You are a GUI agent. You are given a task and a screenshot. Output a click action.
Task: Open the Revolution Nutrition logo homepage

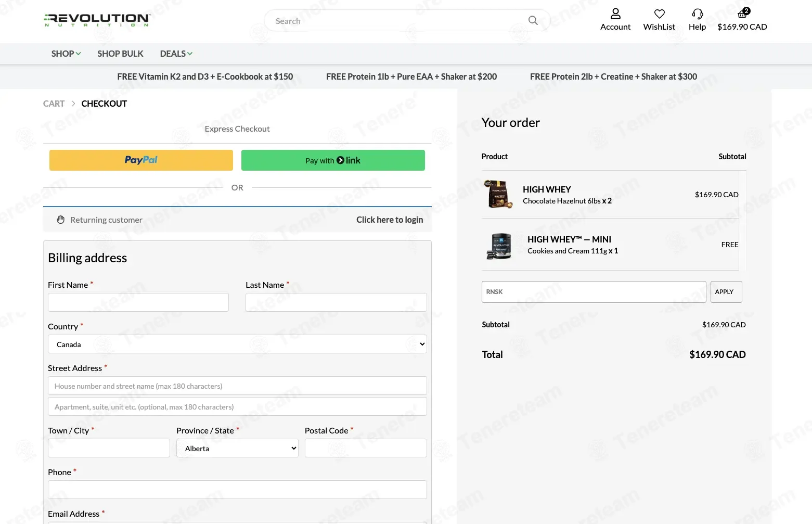pyautogui.click(x=97, y=20)
